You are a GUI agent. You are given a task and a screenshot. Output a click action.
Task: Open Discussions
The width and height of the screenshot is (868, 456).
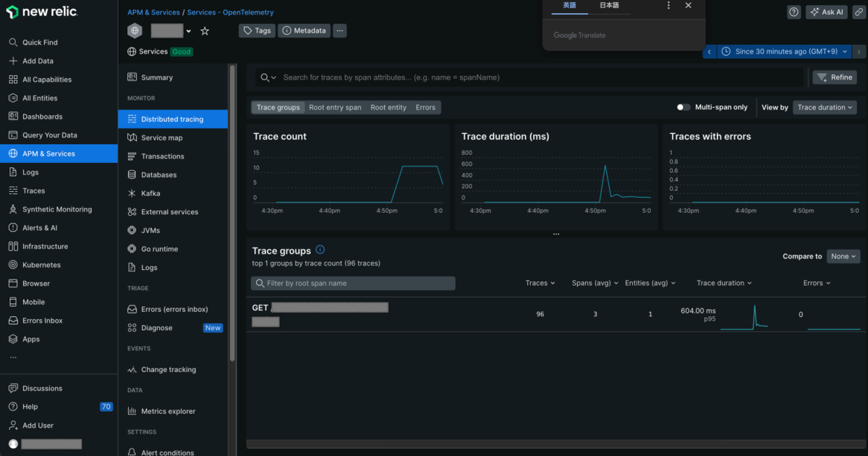tap(42, 389)
